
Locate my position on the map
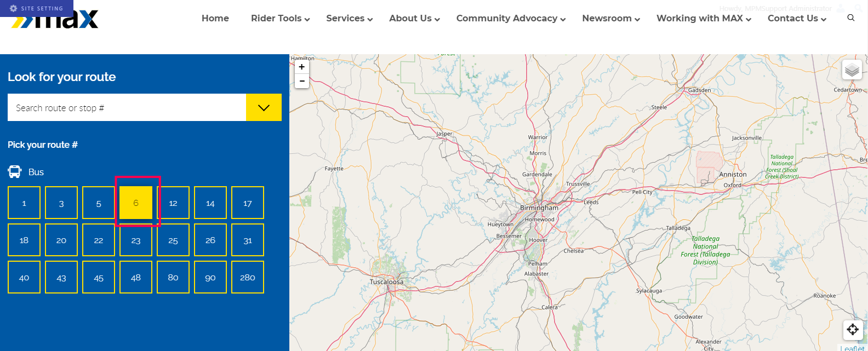(853, 329)
